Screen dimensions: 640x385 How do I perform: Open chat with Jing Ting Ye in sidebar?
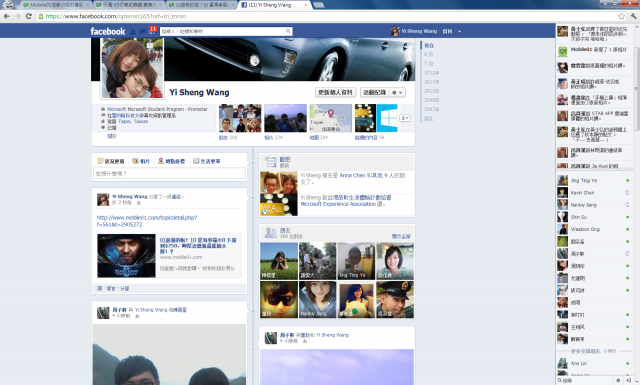594,180
